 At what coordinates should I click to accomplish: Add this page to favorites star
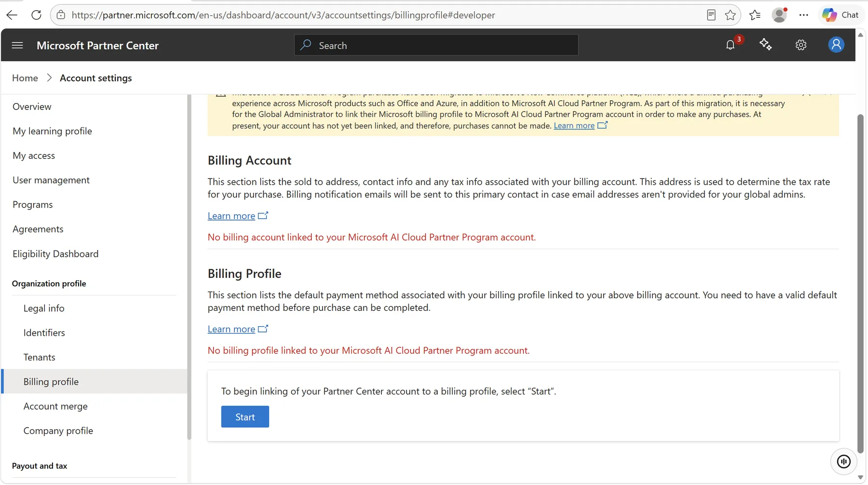coord(730,15)
